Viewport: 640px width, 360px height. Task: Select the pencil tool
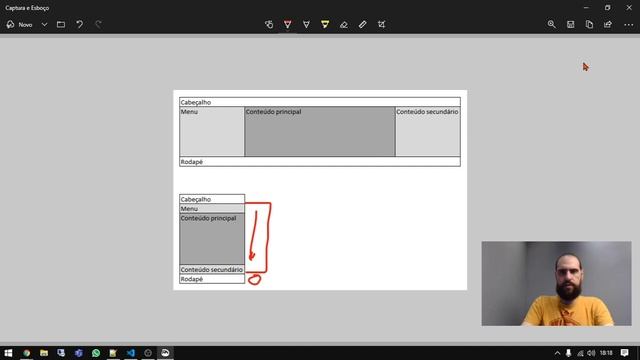(306, 24)
